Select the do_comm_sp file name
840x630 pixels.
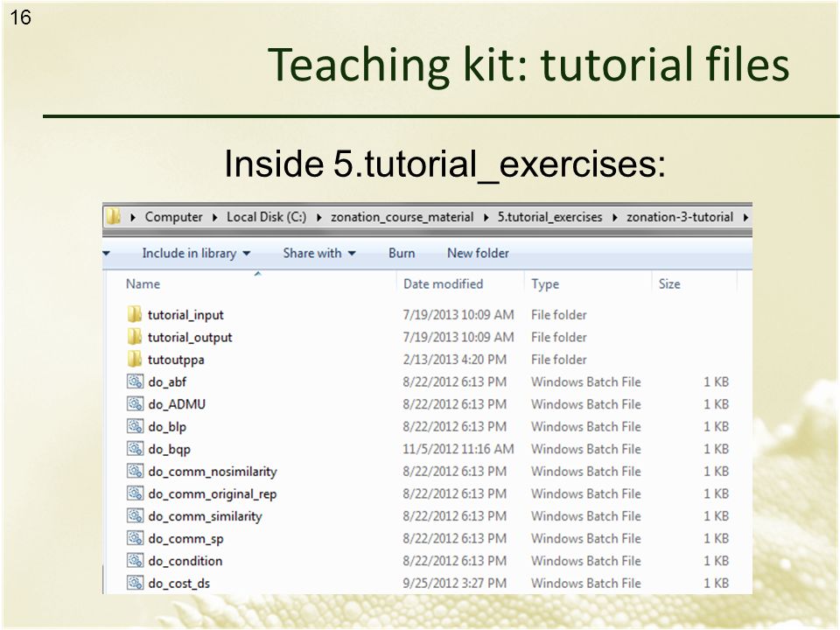click(185, 539)
